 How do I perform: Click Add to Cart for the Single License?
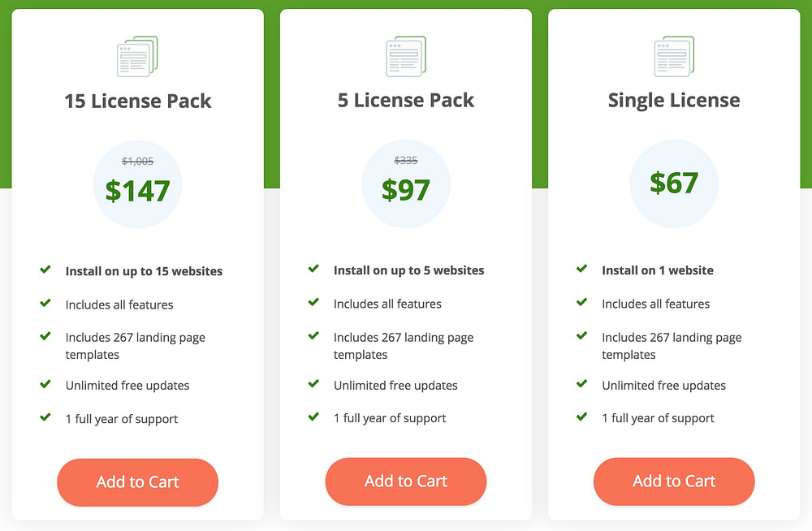pyautogui.click(x=674, y=481)
